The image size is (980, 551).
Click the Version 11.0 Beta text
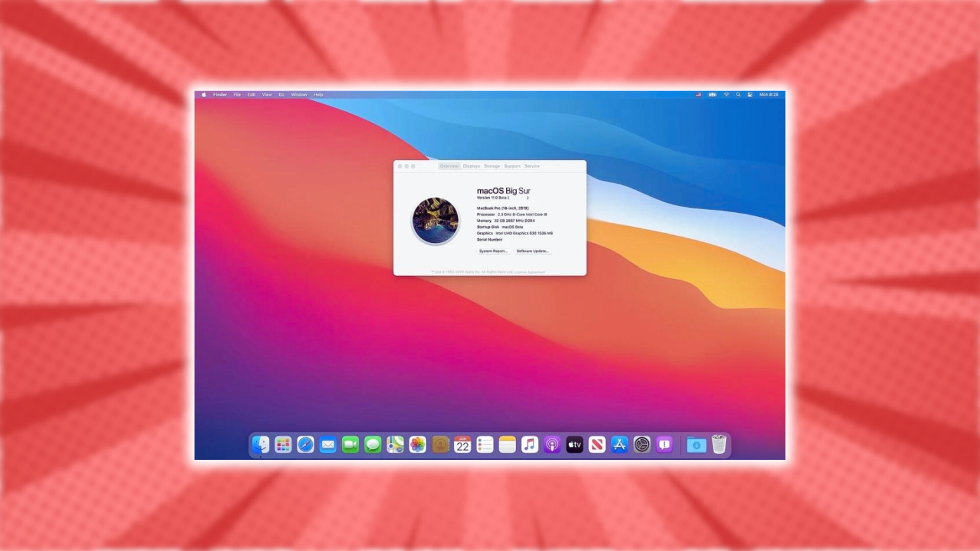[x=503, y=198]
